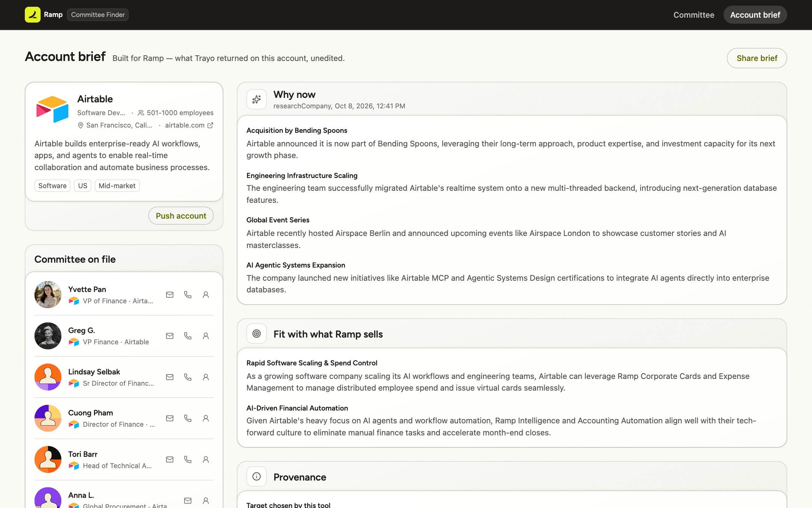Open the airtable.com external link

189,125
